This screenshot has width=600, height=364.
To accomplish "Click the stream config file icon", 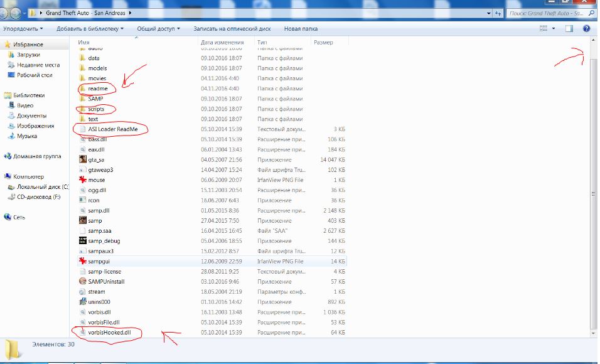I will point(82,292).
